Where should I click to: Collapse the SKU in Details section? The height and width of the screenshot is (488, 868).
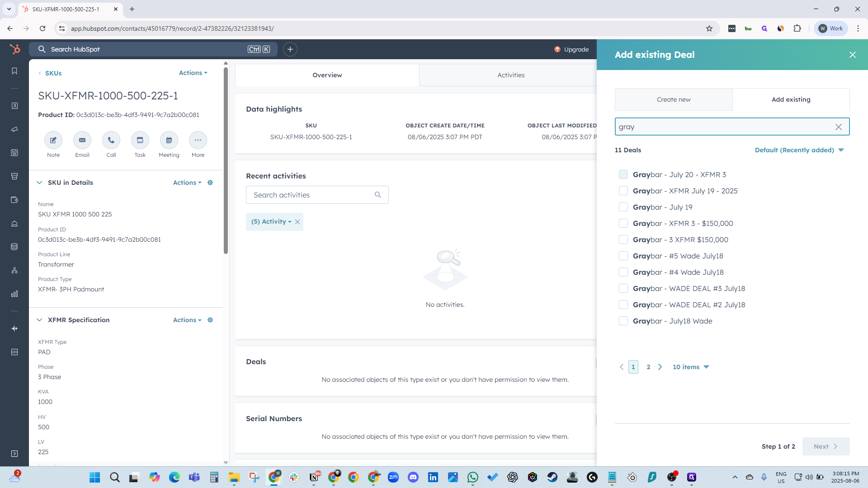(x=39, y=183)
